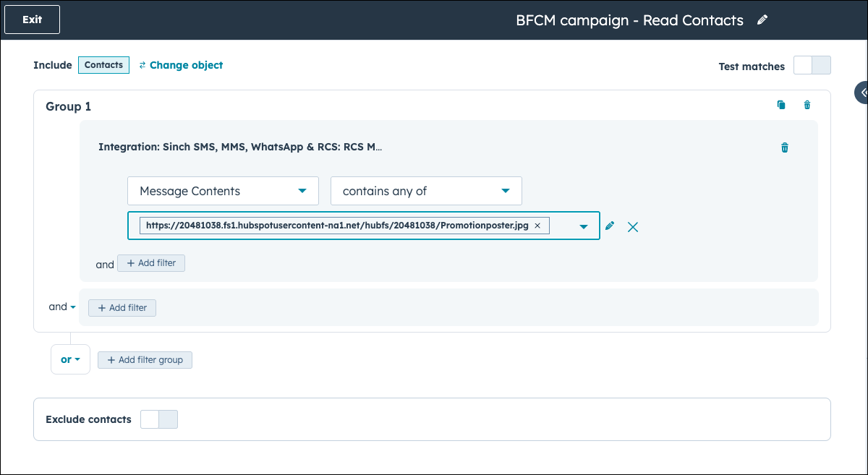
Task: Open the contains any of operator dropdown
Action: [426, 191]
